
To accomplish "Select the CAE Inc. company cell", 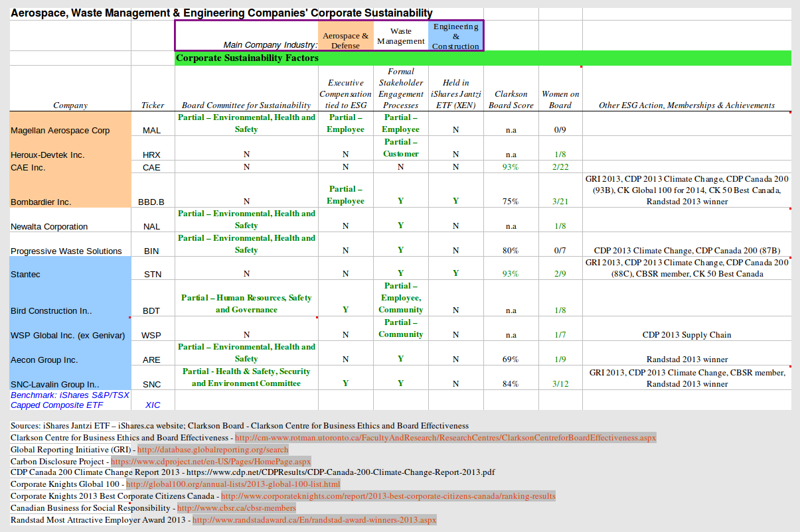I will (x=70, y=166).
